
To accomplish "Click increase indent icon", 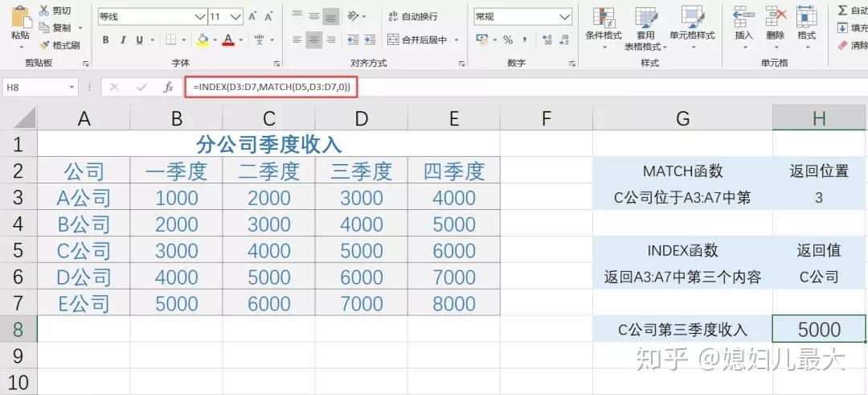I will (370, 40).
